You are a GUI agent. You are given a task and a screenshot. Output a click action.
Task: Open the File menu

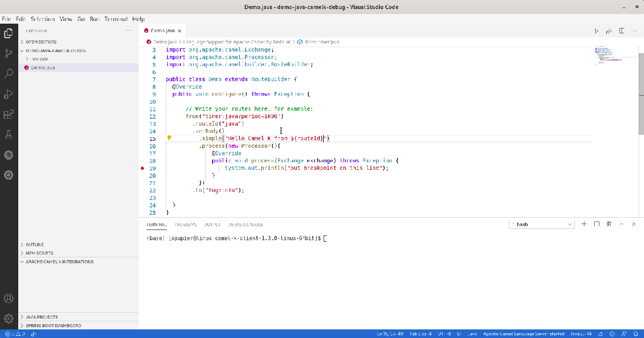click(x=6, y=19)
